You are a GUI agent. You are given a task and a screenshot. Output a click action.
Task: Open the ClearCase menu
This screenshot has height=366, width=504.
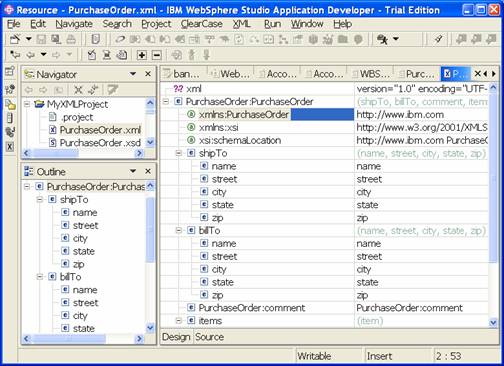[202, 24]
